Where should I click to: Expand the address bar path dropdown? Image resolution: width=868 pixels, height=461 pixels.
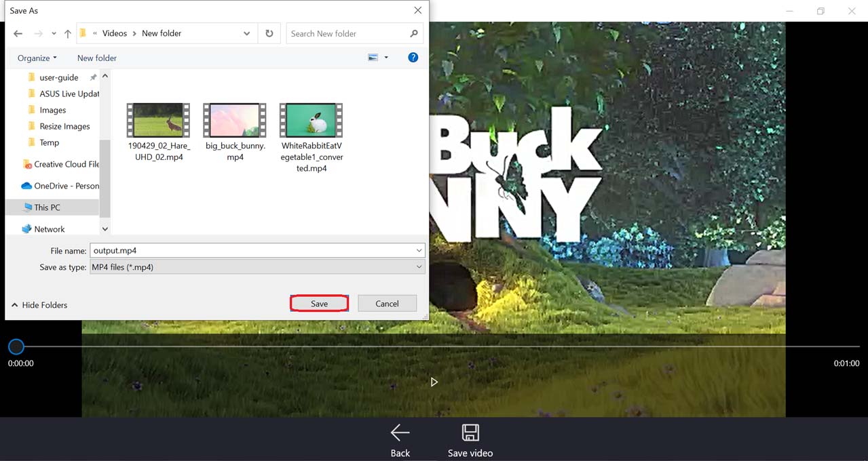[246, 33]
